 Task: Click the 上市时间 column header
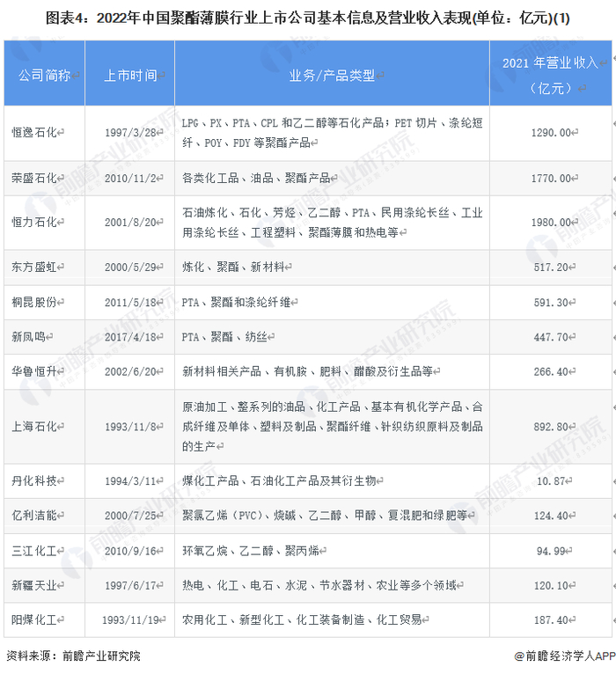(x=130, y=75)
